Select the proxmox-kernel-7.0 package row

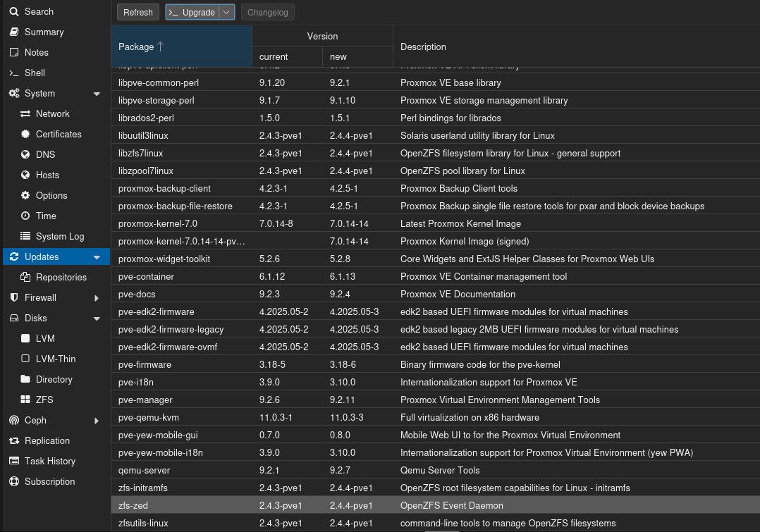[x=435, y=223]
